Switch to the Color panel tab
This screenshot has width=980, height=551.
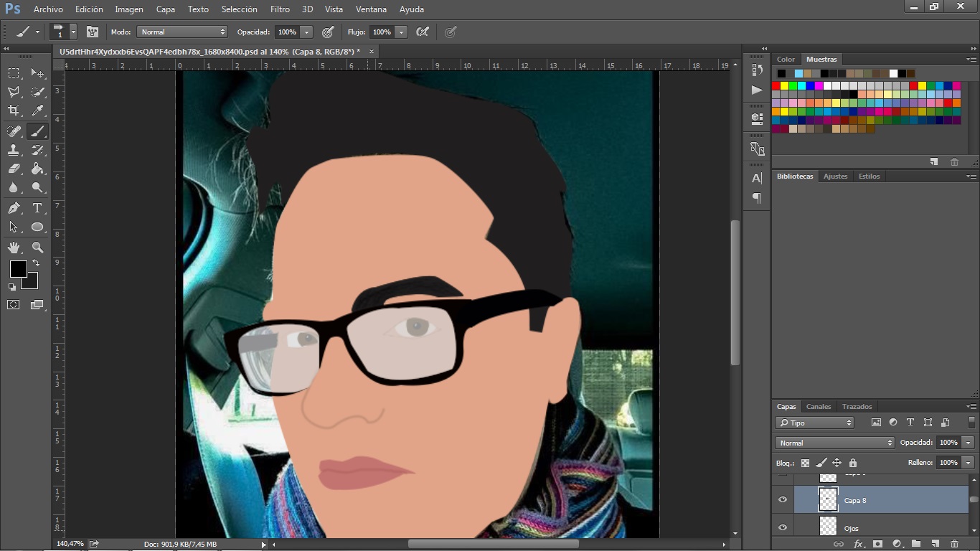coord(786,59)
